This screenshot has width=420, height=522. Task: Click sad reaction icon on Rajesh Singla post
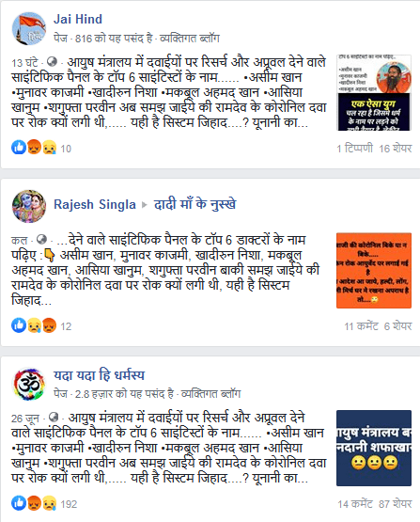(34, 325)
